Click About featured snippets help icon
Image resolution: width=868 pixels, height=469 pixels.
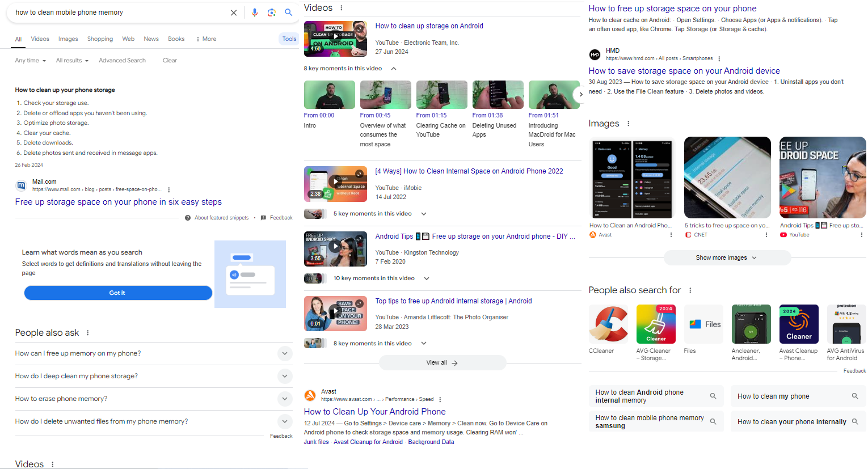(188, 218)
